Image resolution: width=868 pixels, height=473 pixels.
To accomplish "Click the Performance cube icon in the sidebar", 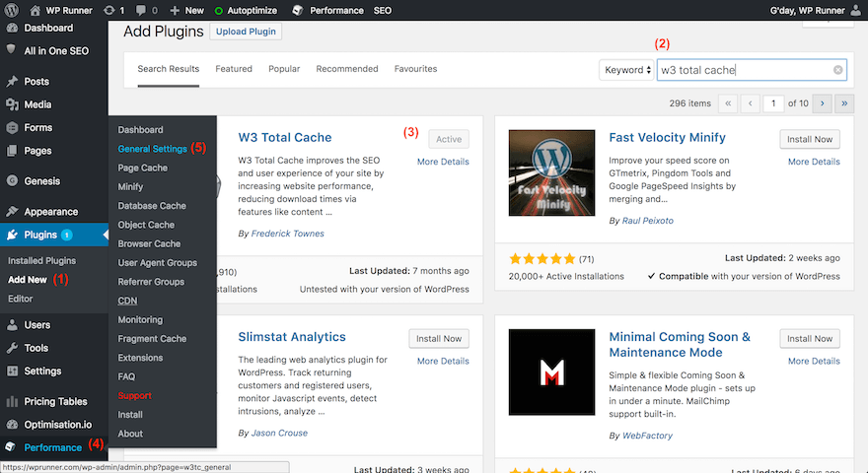I will (x=11, y=447).
